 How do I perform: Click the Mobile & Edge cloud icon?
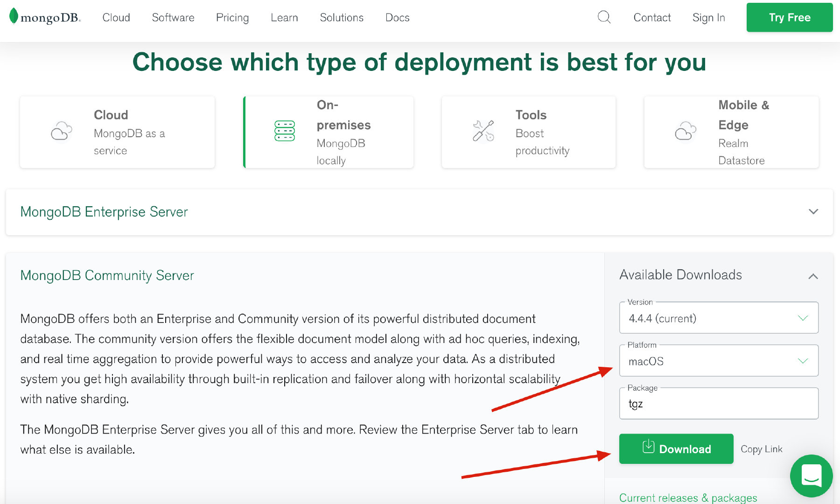pos(686,131)
